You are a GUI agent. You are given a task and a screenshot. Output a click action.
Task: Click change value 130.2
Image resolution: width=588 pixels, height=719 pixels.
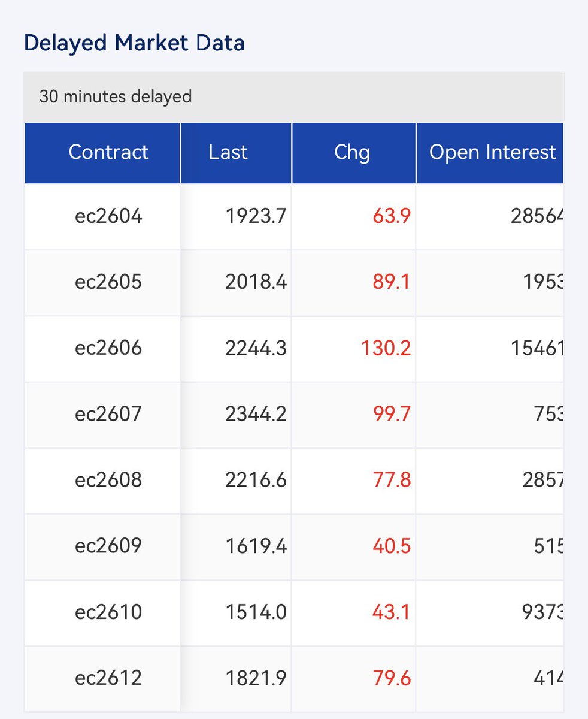(x=386, y=348)
